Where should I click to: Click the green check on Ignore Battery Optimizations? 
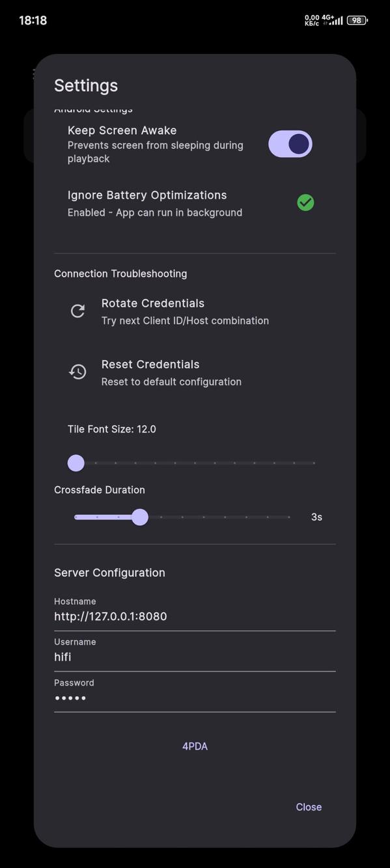point(305,203)
